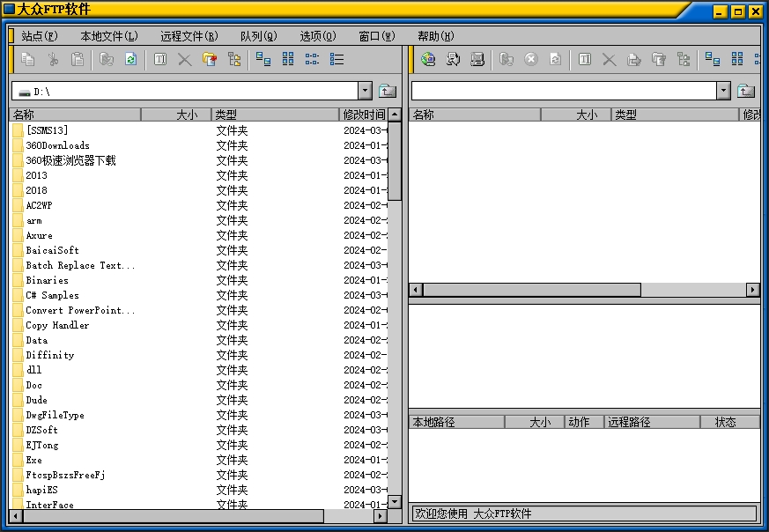Click remote list horizontal scrollbar right arrow

[753, 290]
